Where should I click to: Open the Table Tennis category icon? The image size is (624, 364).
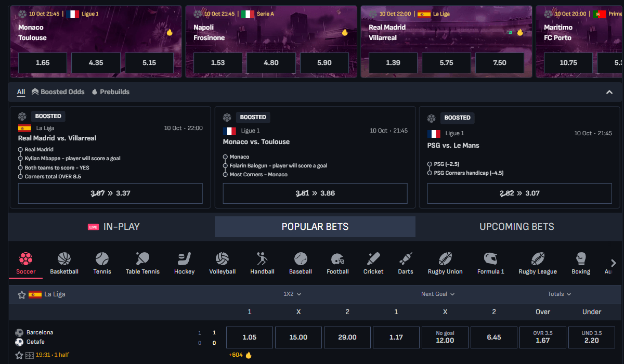[142, 258]
